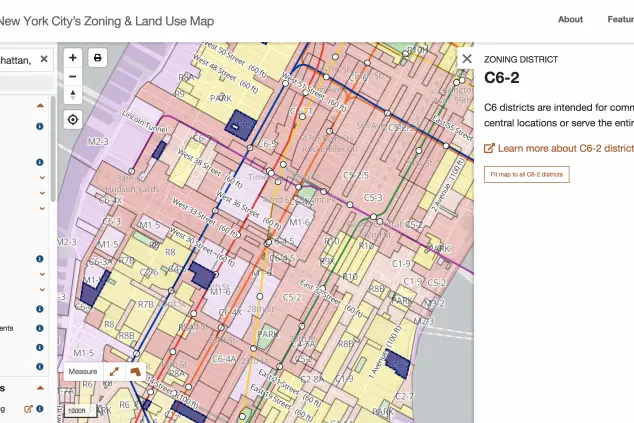The height and width of the screenshot is (423, 634).
Task: Zoom in on the zoning map
Action: (73, 58)
